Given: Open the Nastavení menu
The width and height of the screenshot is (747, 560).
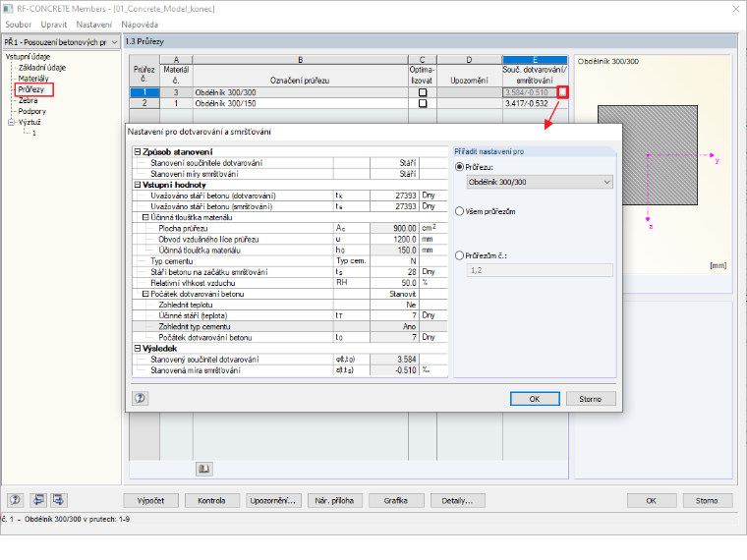Looking at the screenshot, I should pos(93,25).
